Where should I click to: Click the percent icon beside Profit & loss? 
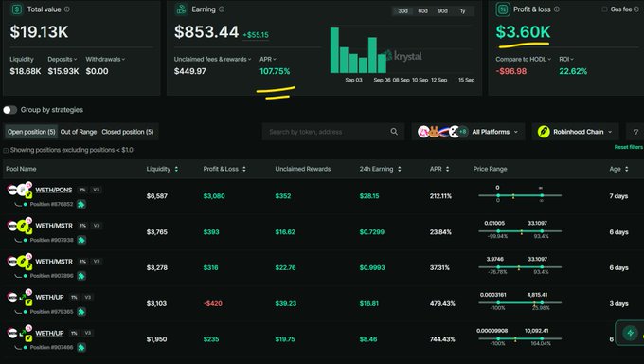503,9
